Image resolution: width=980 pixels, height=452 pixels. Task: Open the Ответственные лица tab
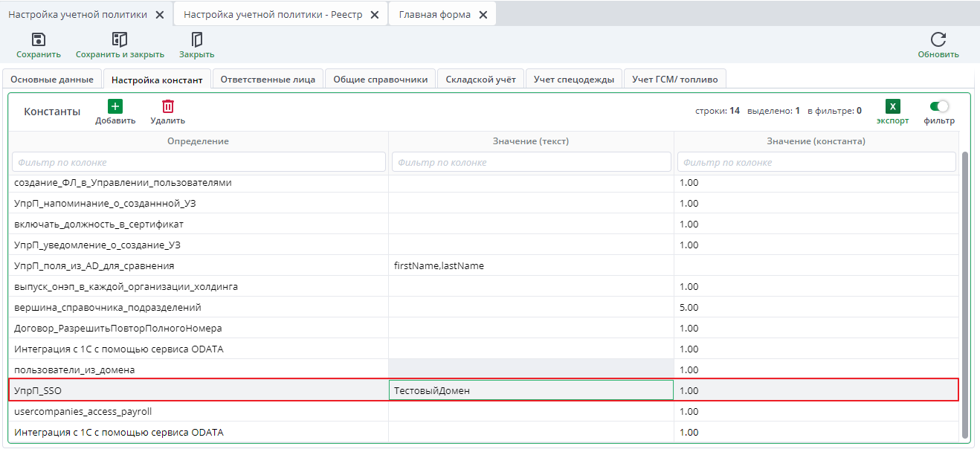click(x=268, y=80)
